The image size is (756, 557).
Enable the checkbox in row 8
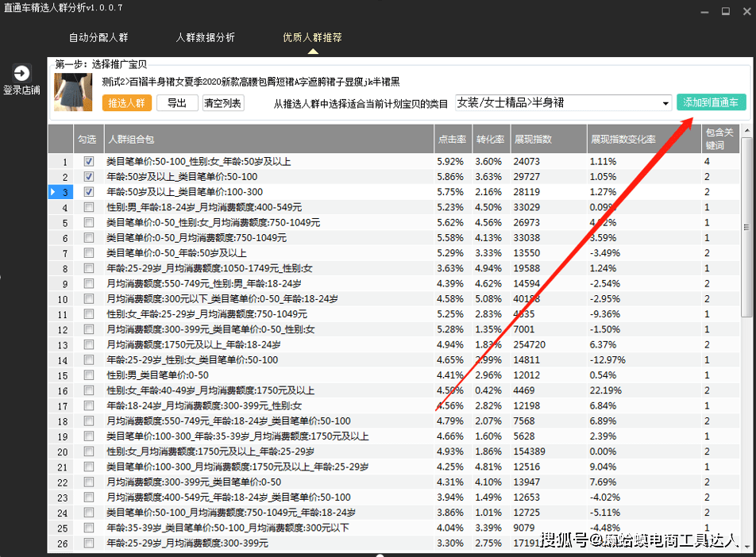coord(89,268)
